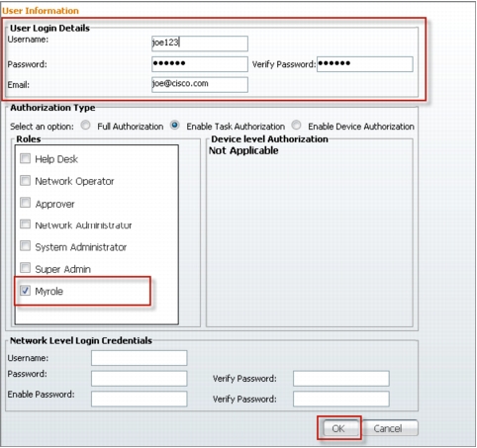Uncheck the Myrole checkbox
Viewport: 477px width, 448px height.
pos(25,291)
